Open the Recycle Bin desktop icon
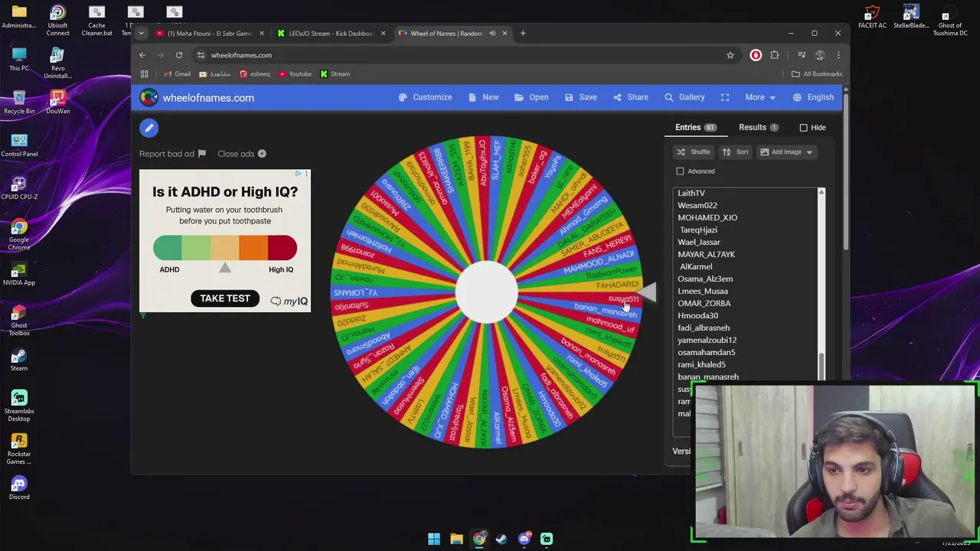The height and width of the screenshot is (551, 980). (x=19, y=102)
